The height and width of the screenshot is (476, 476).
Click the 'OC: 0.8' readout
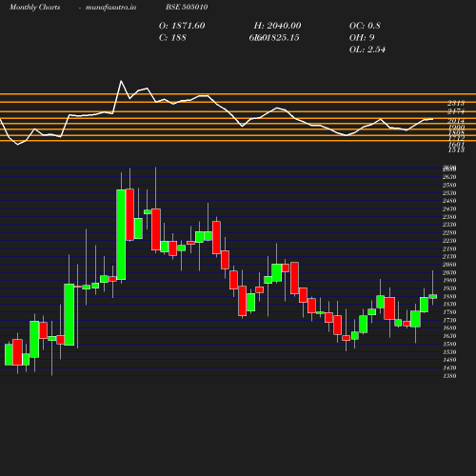pos(365,26)
